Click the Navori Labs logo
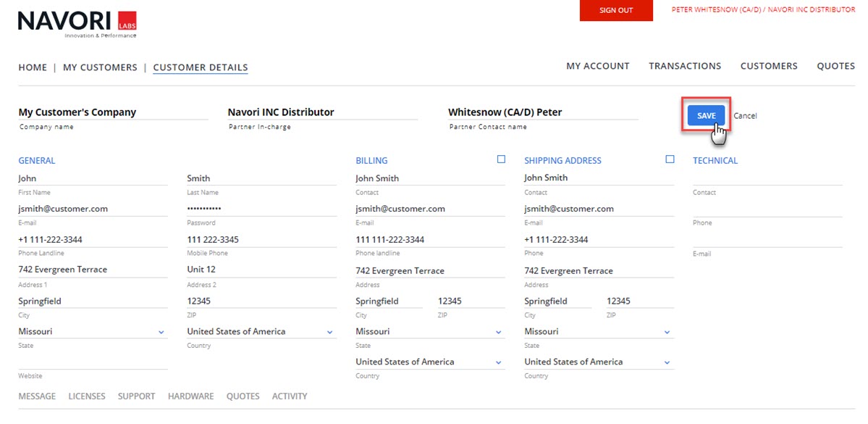 coord(77,24)
